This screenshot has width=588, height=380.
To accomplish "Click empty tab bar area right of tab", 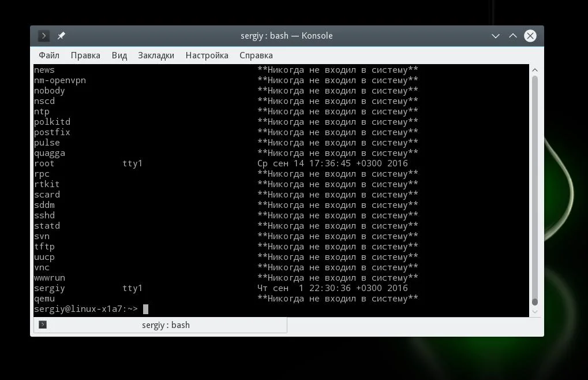I will pyautogui.click(x=414, y=325).
